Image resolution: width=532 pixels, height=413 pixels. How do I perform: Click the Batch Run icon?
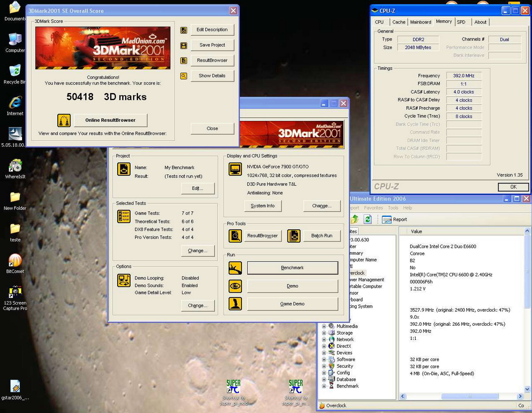point(294,236)
